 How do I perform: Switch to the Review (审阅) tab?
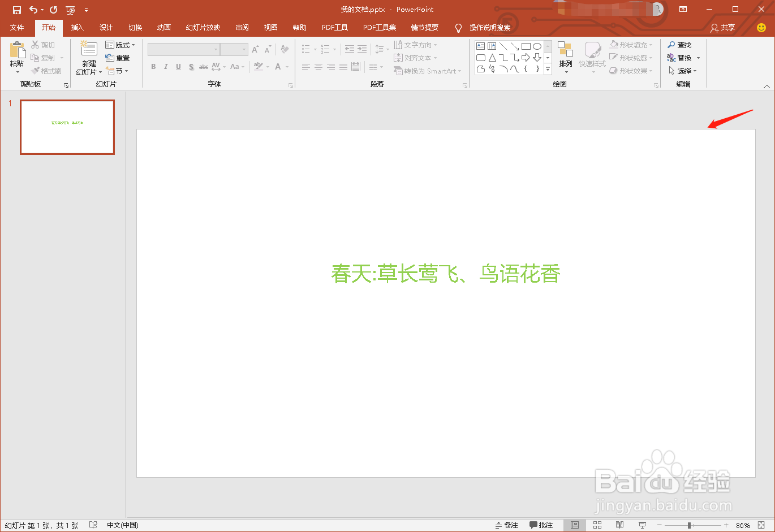click(x=242, y=28)
